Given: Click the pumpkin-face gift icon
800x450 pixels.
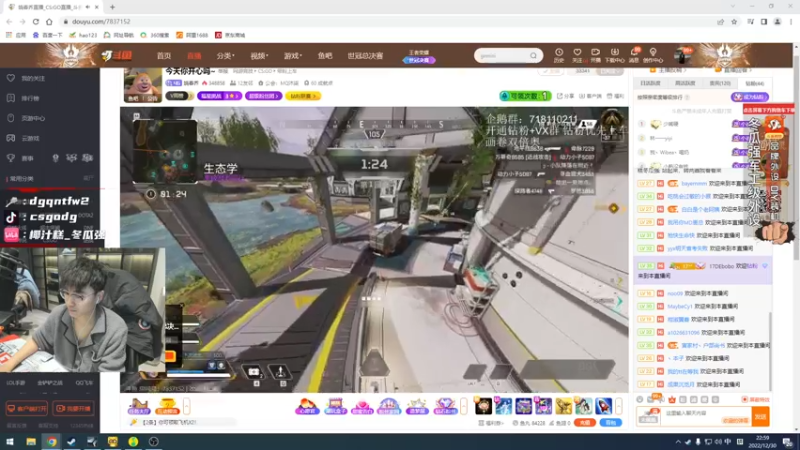Looking at the screenshot, I should 483,406.
